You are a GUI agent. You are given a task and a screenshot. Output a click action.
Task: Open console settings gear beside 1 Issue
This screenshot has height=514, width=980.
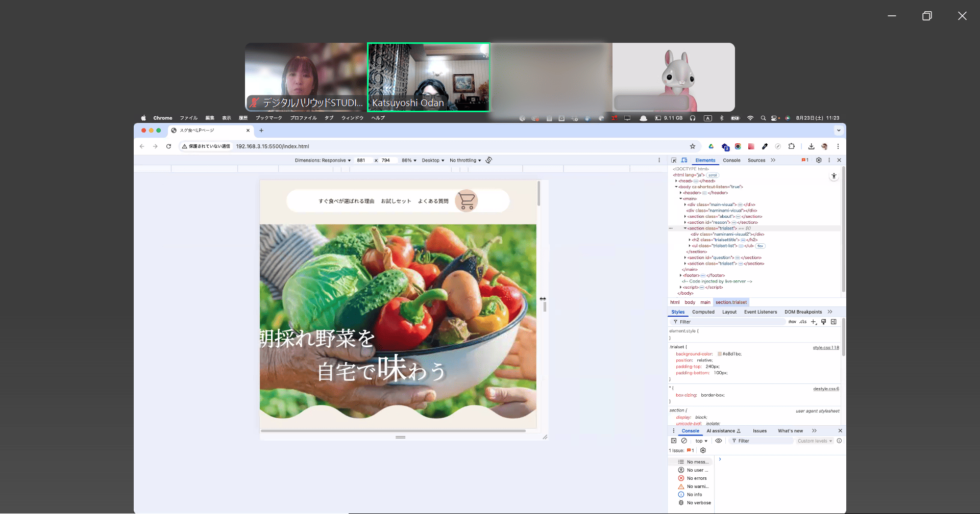pyautogui.click(x=703, y=450)
